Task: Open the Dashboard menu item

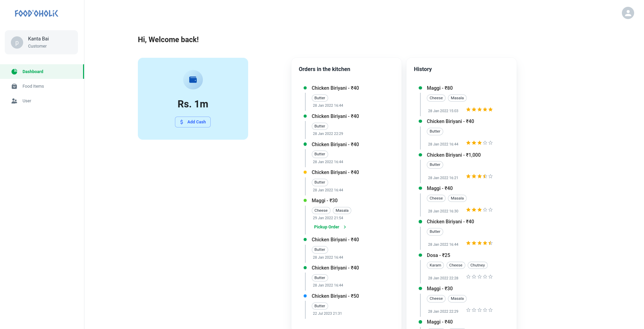Action: [42, 72]
